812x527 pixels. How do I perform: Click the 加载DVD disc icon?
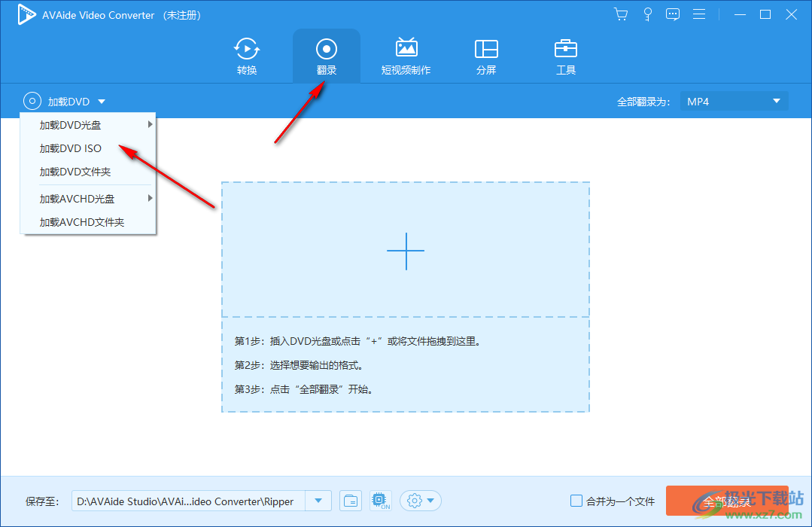coord(32,101)
